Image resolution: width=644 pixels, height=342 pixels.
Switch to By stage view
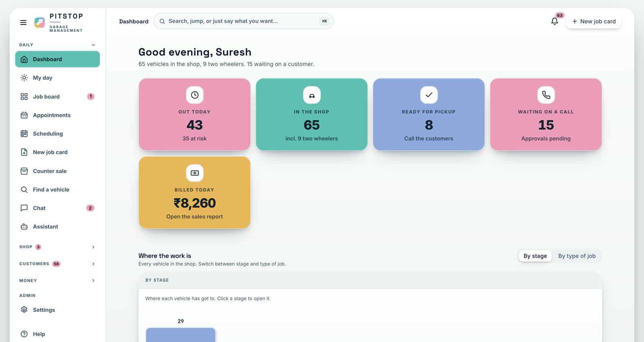535,256
